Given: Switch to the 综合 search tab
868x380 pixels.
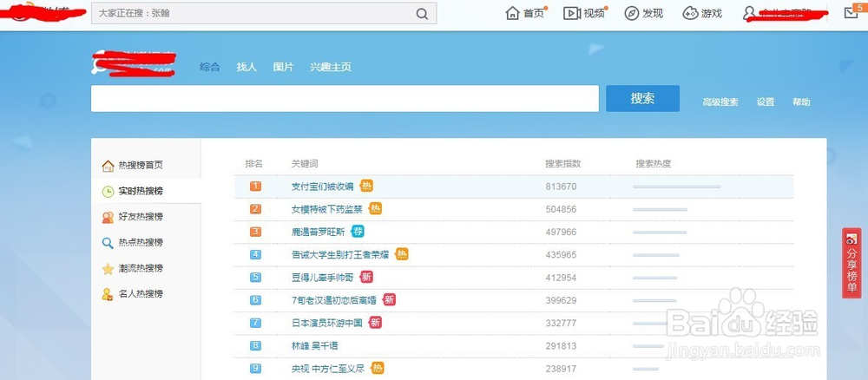Looking at the screenshot, I should click(210, 67).
